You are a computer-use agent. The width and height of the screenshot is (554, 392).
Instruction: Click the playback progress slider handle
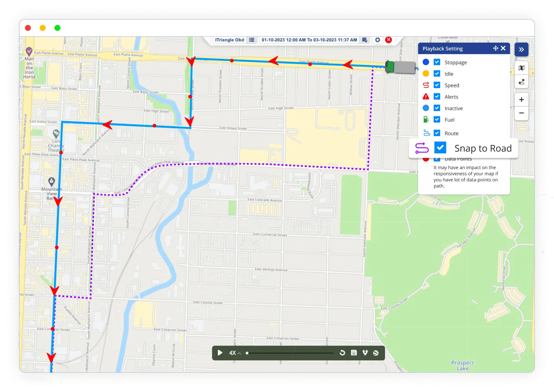click(x=247, y=353)
